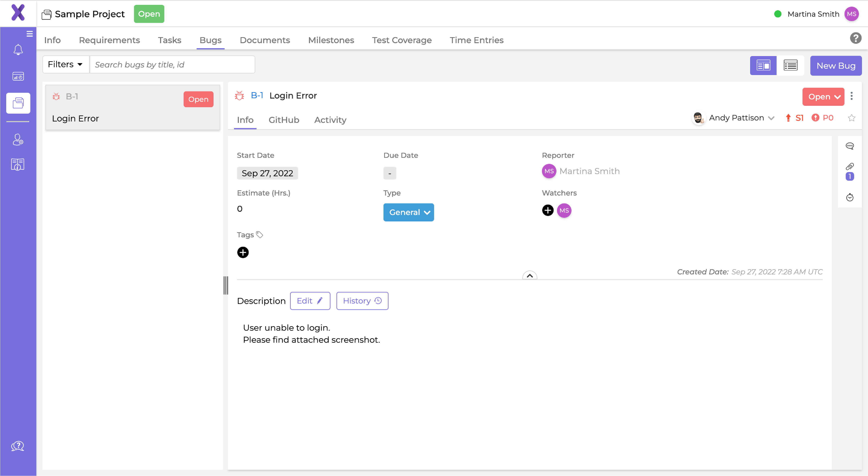The image size is (868, 476).
Task: Click the Edit description button
Action: tap(310, 301)
